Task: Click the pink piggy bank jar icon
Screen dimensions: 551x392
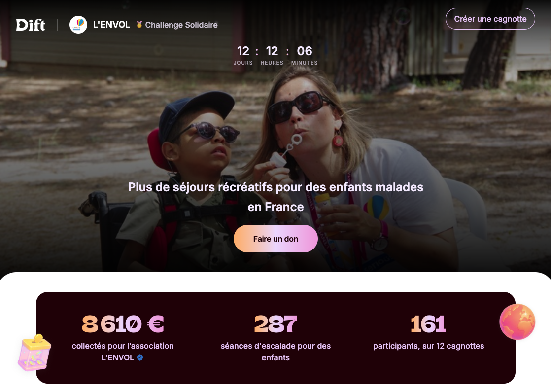Action: click(x=35, y=353)
